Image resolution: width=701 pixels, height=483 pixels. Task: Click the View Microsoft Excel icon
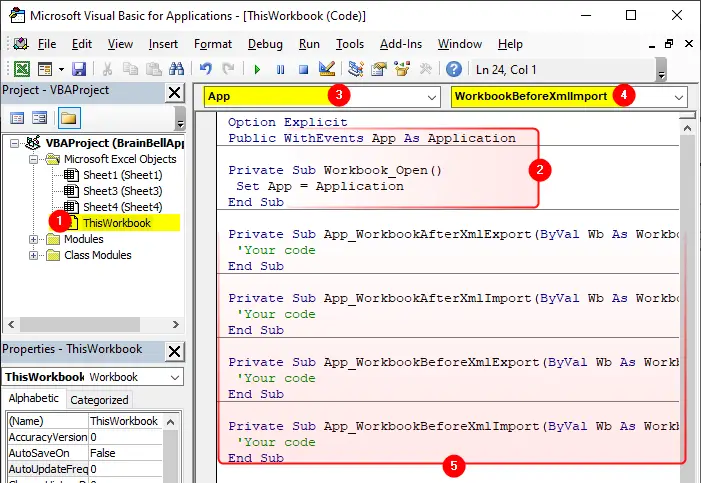point(21,69)
